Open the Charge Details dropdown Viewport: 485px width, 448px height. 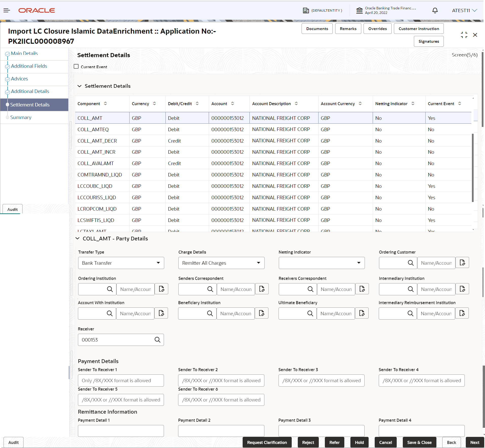coord(221,263)
